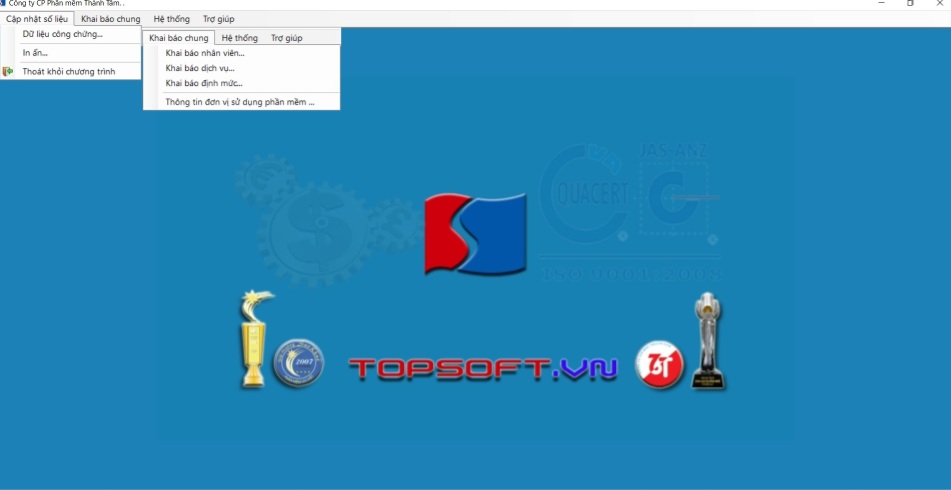Image resolution: width=951 pixels, height=490 pixels.
Task: Open Khai báo chung beside Cập nhật số liệu
Action: pyautogui.click(x=110, y=19)
